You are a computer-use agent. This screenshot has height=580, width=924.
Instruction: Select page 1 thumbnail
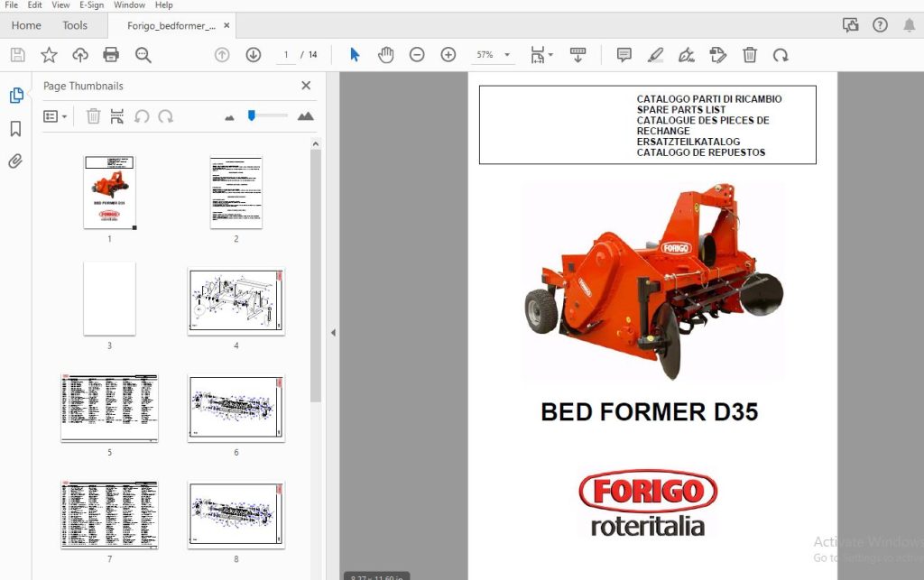109,192
